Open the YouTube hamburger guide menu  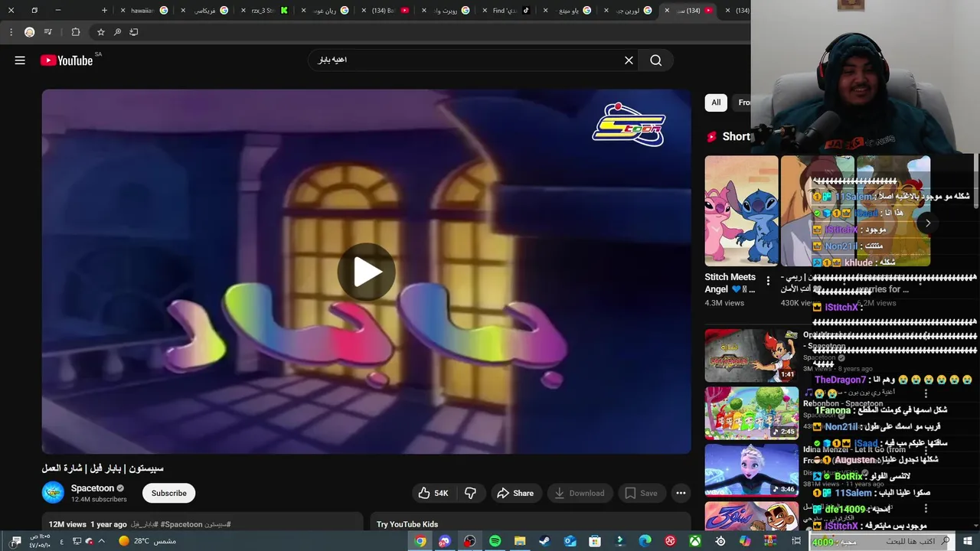pos(20,60)
